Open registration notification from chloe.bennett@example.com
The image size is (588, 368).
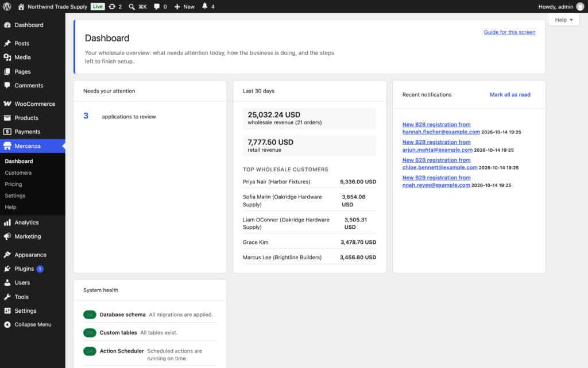click(440, 163)
